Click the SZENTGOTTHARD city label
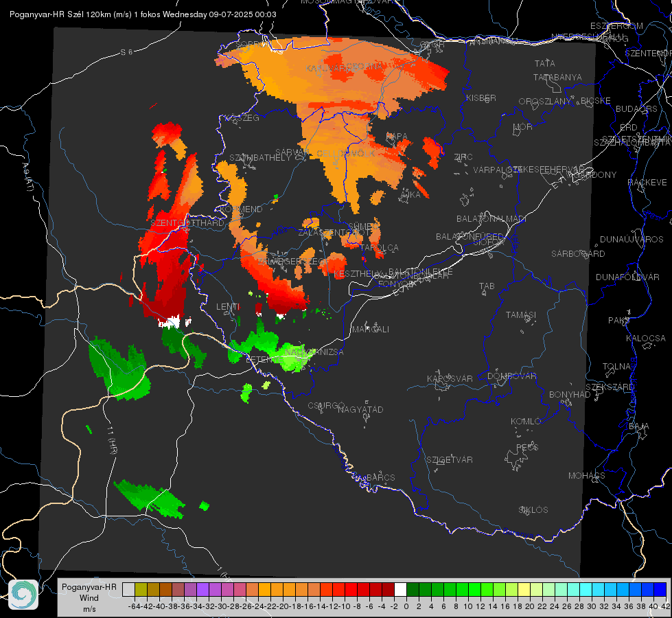672x618 pixels. tap(187, 223)
